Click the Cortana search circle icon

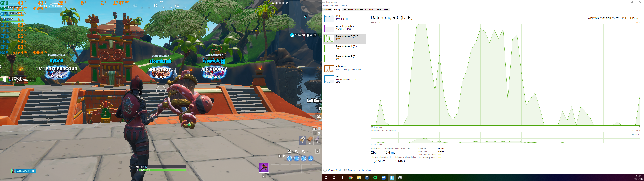[334, 178]
